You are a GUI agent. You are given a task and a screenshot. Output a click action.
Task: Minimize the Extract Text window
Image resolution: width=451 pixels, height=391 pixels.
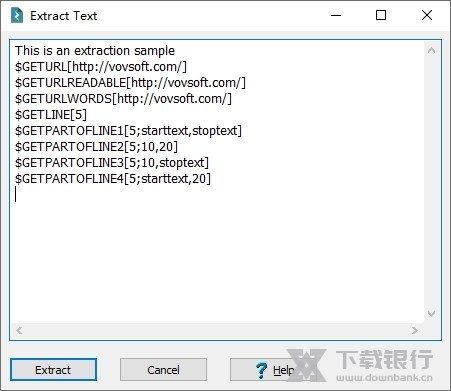[x=336, y=15]
